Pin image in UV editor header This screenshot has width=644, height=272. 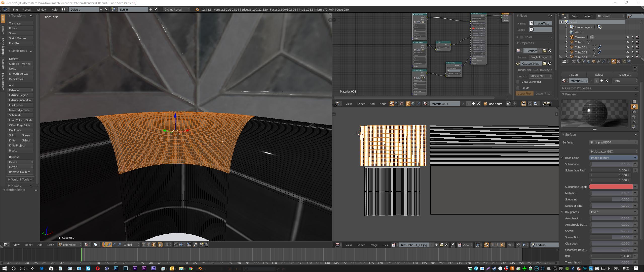(453, 245)
